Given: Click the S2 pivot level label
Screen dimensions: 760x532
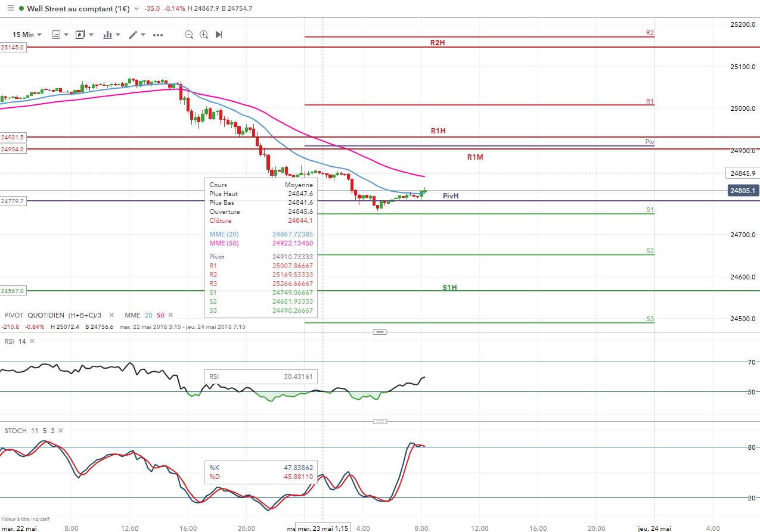Looking at the screenshot, I should pos(650,251).
